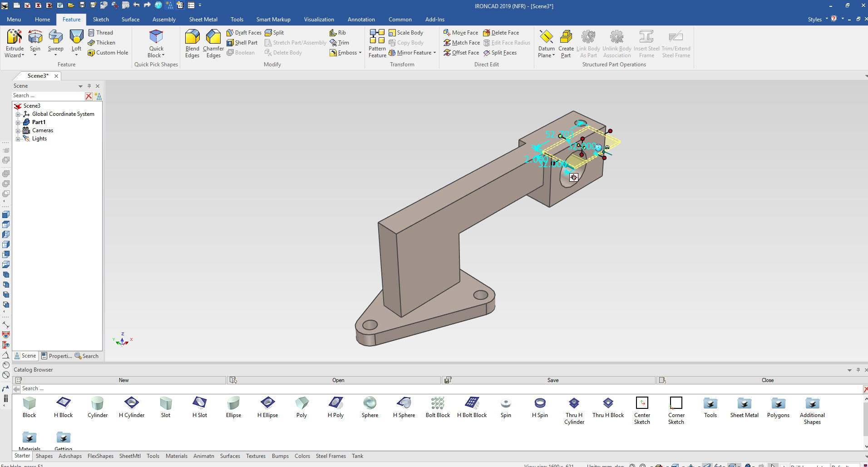Select the Bolt Block catalog shape
This screenshot has height=467, width=868.
click(x=438, y=403)
